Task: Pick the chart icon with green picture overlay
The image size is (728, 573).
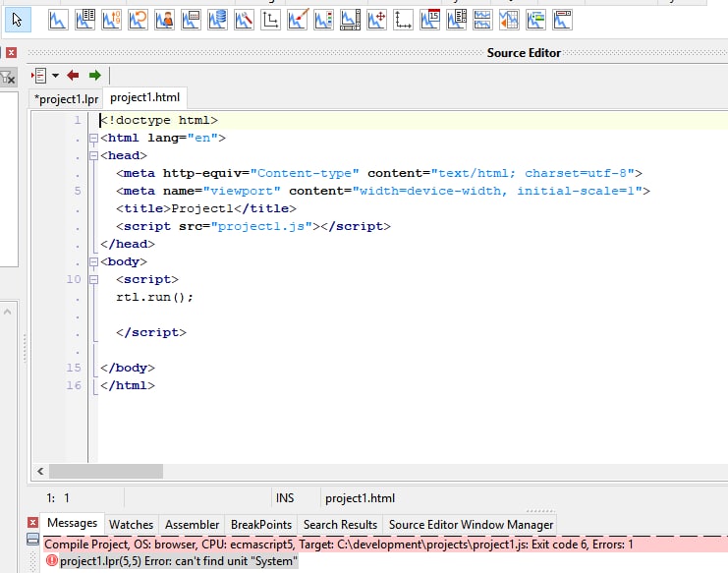Action: [535, 20]
